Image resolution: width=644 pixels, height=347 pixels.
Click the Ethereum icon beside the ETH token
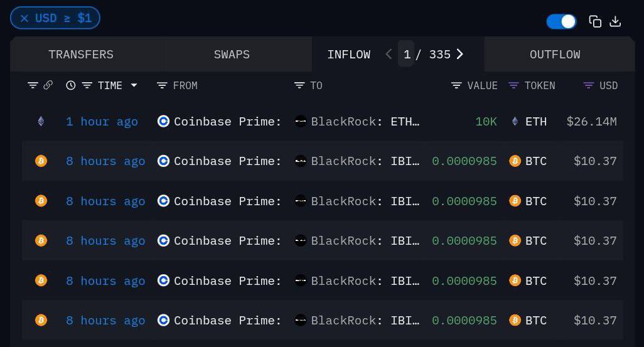coord(515,121)
